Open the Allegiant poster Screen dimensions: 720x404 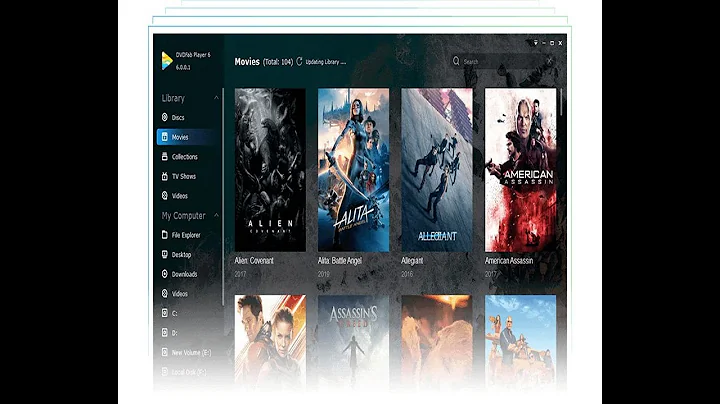(x=437, y=170)
